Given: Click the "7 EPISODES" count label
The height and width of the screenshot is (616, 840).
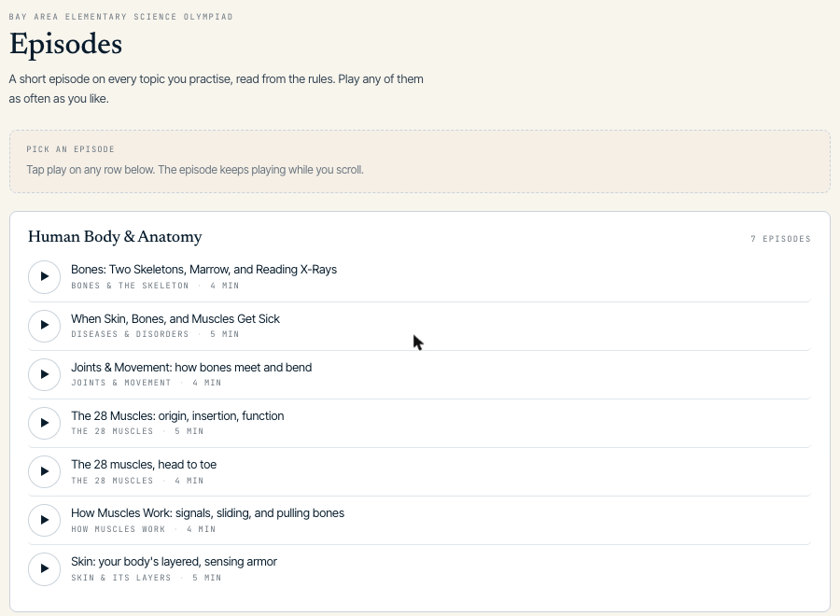Looking at the screenshot, I should pos(780,239).
